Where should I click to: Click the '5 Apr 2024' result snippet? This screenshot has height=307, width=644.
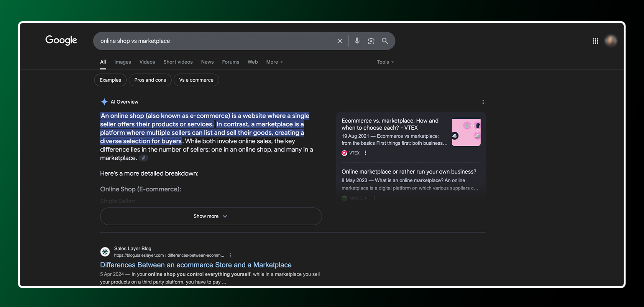210,278
